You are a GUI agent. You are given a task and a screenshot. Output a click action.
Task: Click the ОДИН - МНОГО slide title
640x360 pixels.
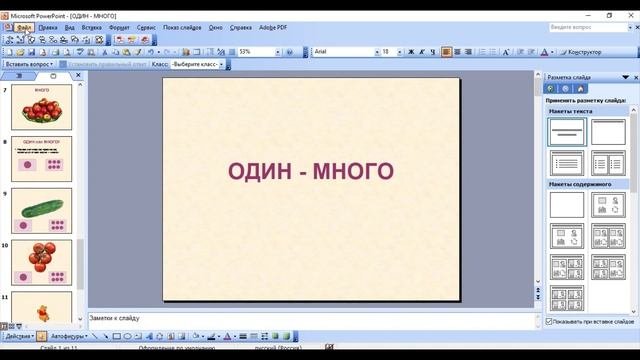click(311, 171)
